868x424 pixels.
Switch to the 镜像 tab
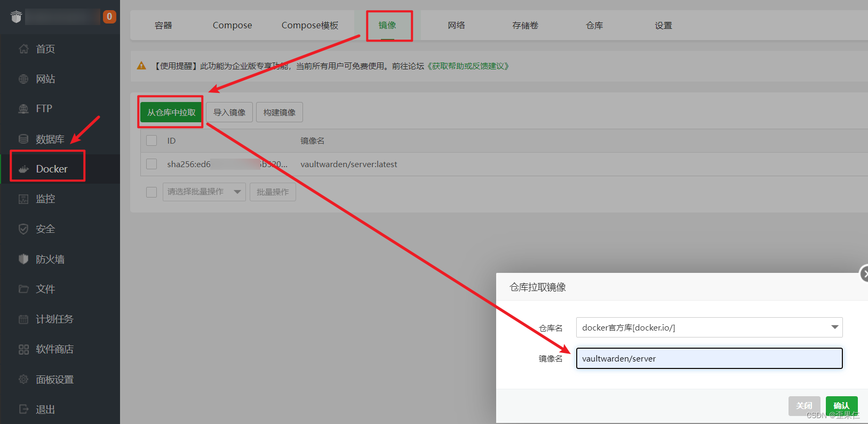tap(387, 25)
